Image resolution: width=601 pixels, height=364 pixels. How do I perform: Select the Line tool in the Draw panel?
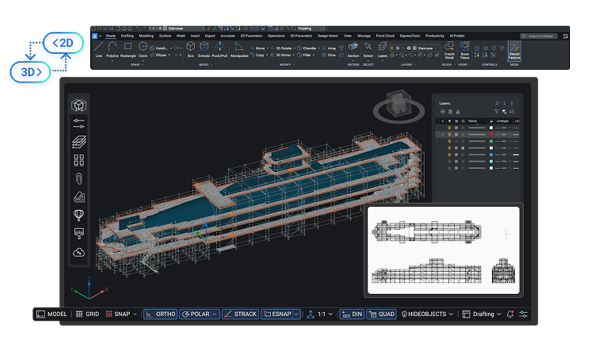[98, 49]
